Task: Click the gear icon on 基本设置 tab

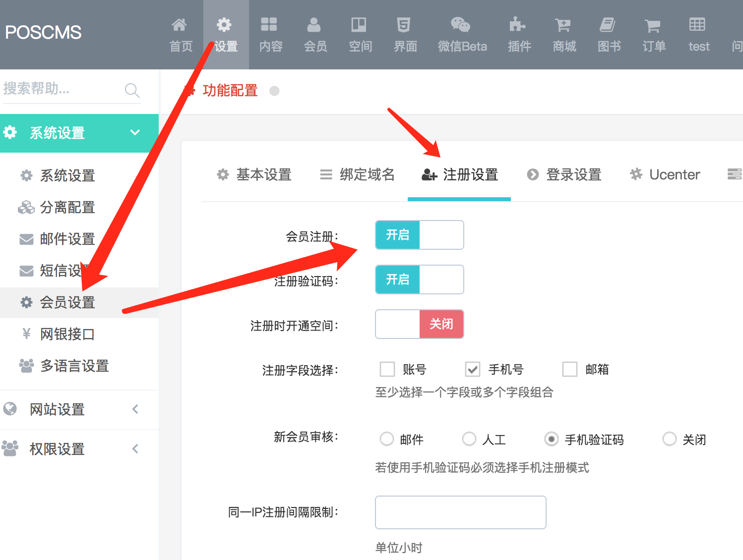Action: (x=223, y=174)
